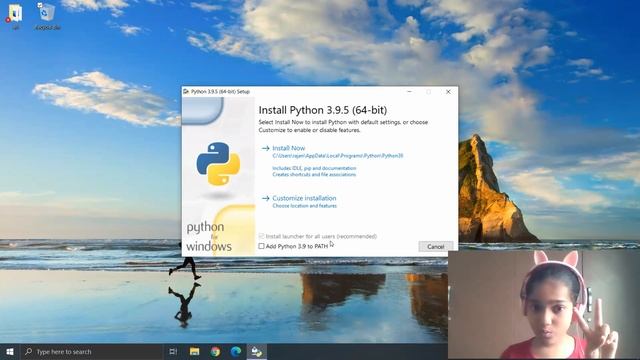
Task: Cancel the Python setup
Action: pos(436,247)
